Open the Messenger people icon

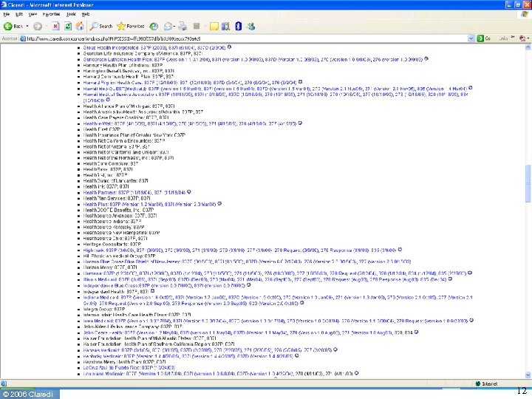tap(250, 26)
